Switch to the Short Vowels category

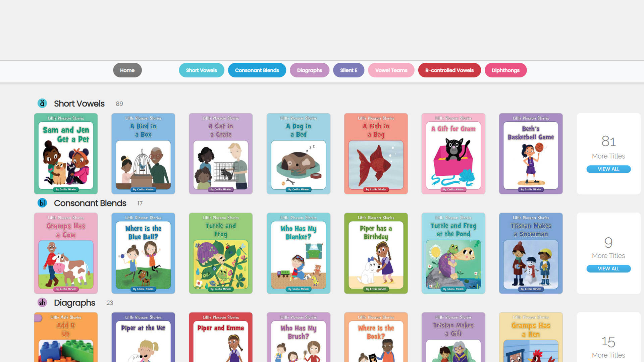pyautogui.click(x=202, y=70)
